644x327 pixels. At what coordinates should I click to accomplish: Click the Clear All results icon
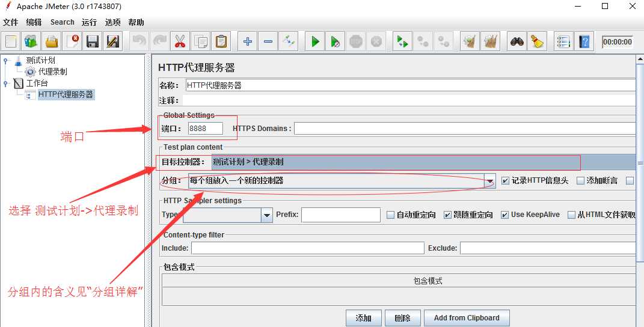(x=491, y=41)
